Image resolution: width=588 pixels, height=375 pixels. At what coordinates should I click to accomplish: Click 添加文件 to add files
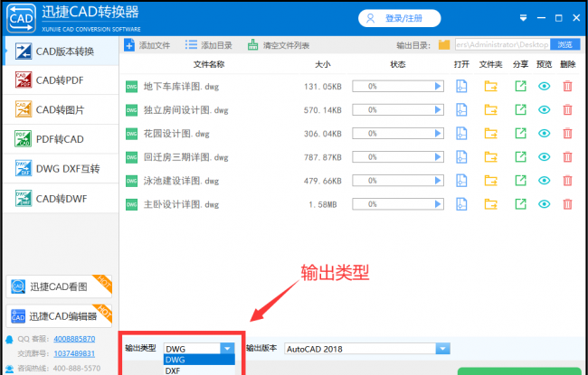tap(147, 46)
